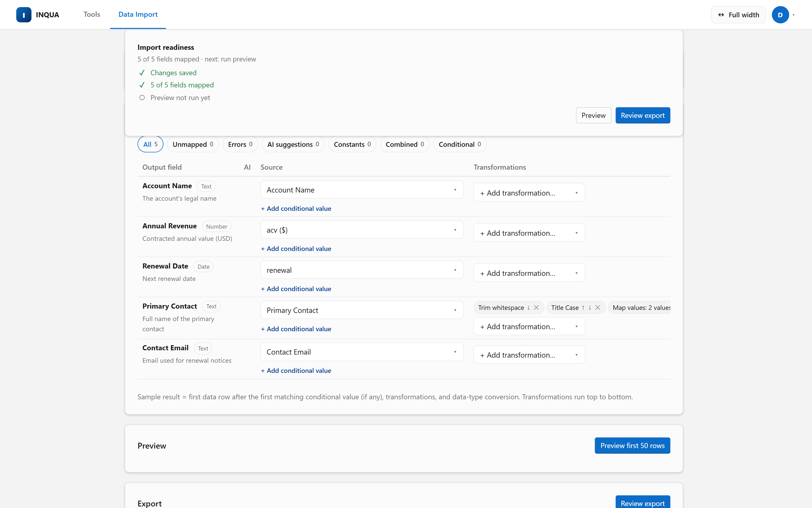Click the Source column header
The width and height of the screenshot is (812, 508).
pyautogui.click(x=272, y=167)
